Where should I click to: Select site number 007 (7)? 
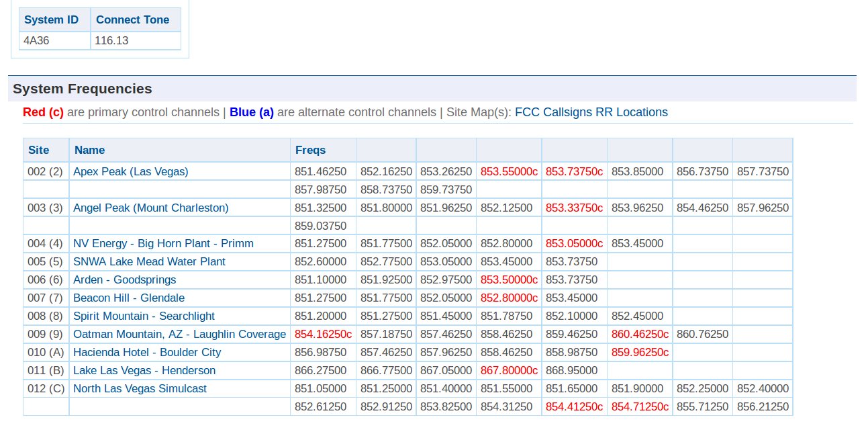click(45, 298)
